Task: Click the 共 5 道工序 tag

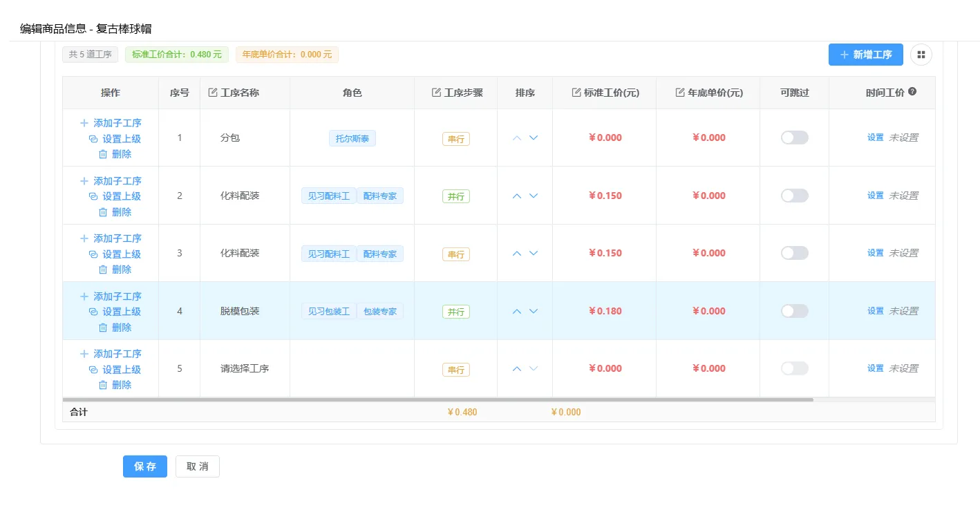Action: [x=91, y=55]
